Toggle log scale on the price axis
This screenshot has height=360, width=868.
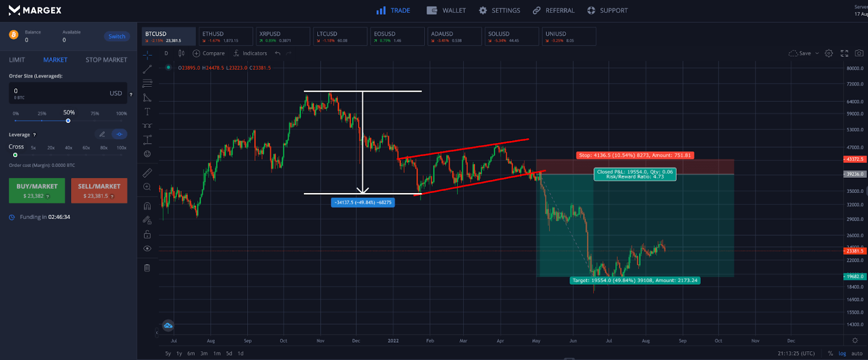pos(842,353)
